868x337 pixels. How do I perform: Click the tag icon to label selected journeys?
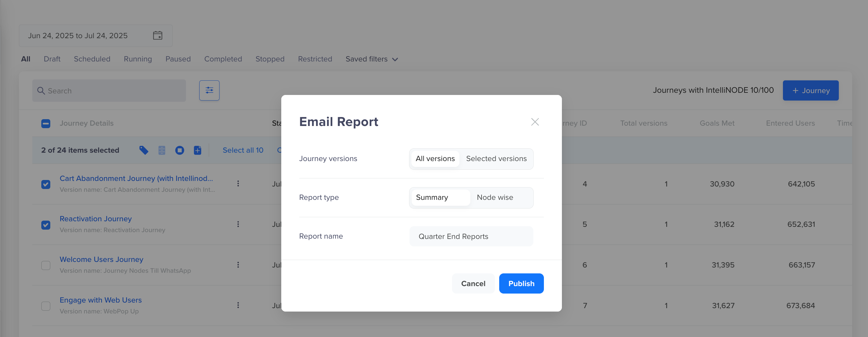pyautogui.click(x=143, y=150)
